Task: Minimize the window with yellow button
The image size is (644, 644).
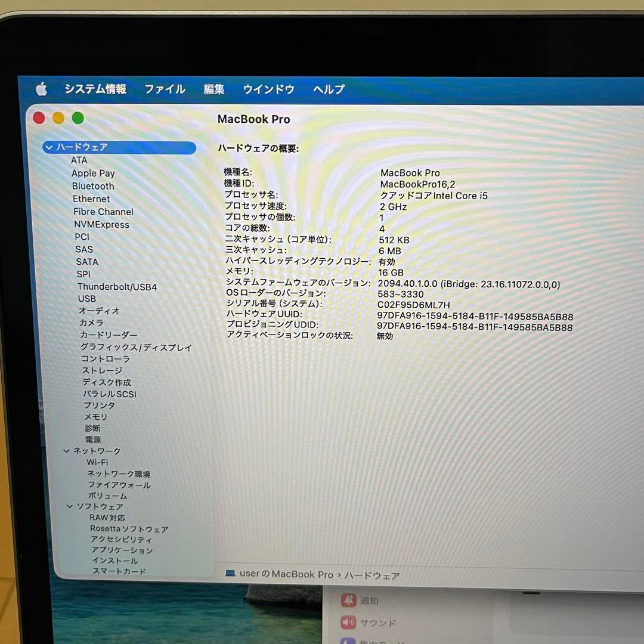Action: point(58,118)
